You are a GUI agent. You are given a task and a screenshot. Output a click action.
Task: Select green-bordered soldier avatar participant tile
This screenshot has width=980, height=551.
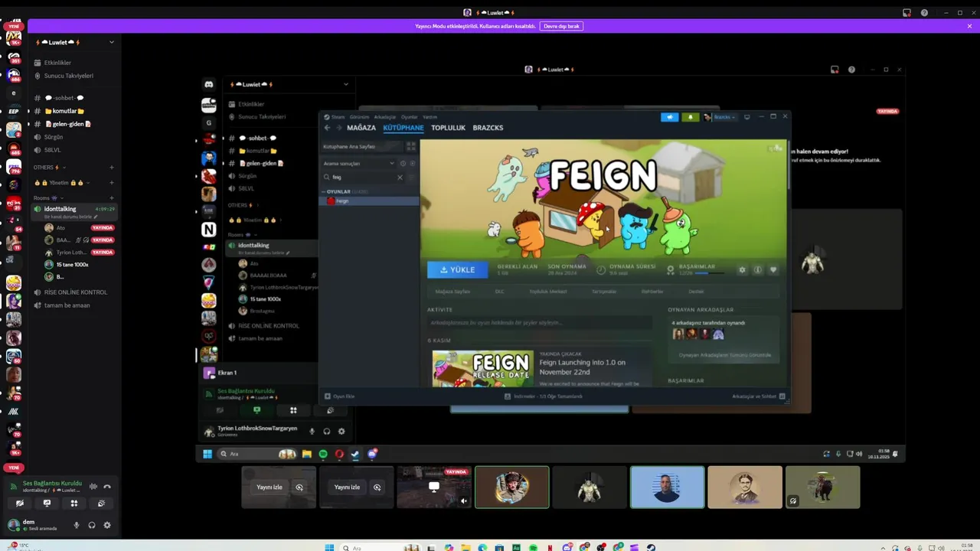[512, 487]
